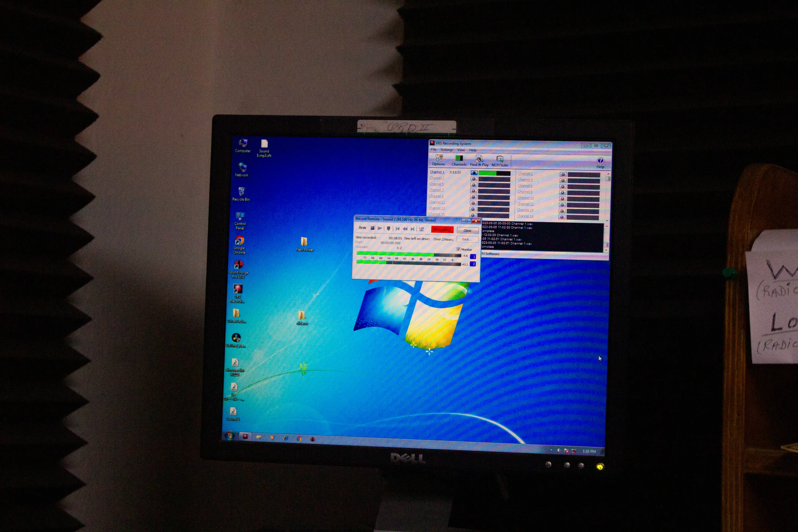Select the New folder icon
This screenshot has width=798, height=532.
304,244
